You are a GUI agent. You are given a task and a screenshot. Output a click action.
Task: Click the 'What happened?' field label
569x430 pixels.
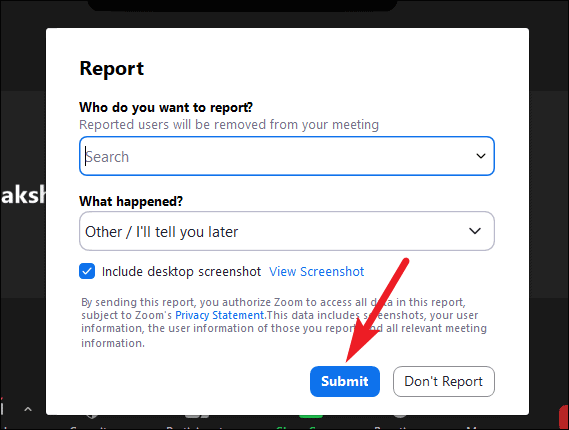[131, 201]
